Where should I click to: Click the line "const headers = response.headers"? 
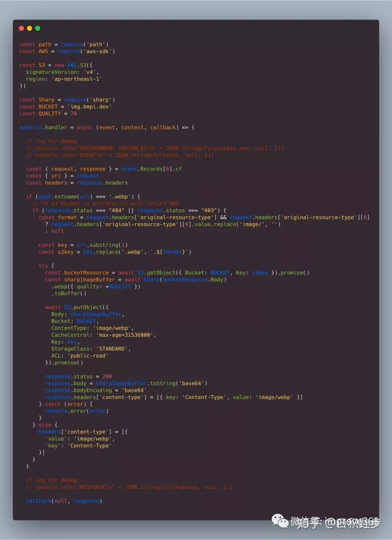(77, 183)
